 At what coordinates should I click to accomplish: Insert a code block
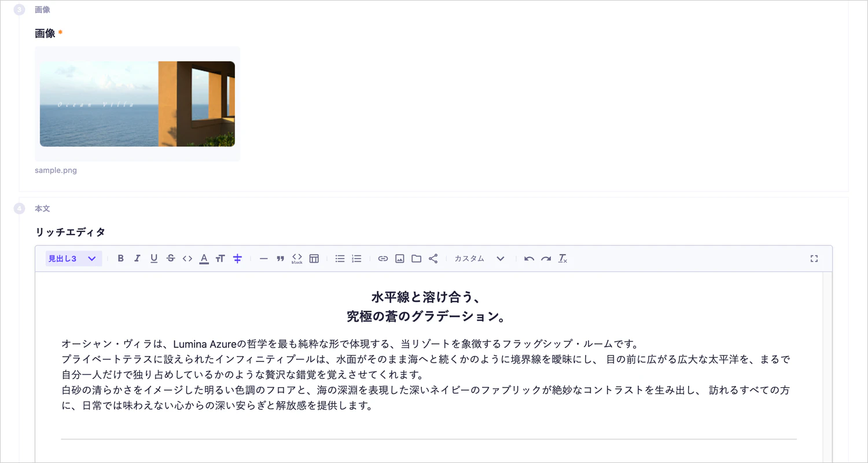(x=297, y=259)
